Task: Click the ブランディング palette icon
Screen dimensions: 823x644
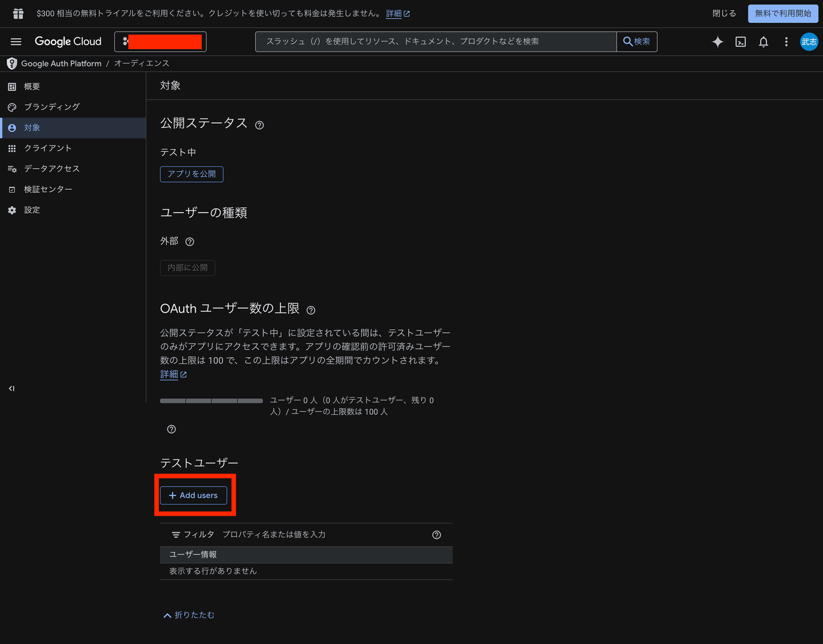Action: (12, 107)
